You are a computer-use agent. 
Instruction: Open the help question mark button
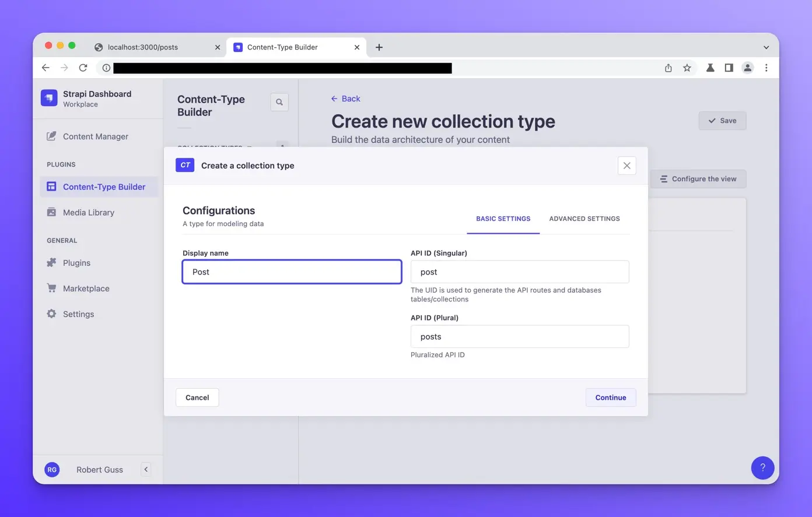click(762, 467)
